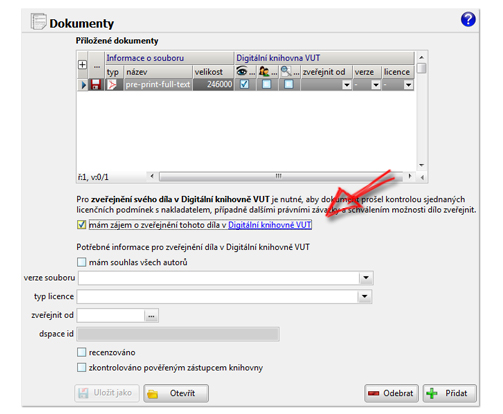Click the 'Uložit jako' button
The width and height of the screenshot is (503, 414).
(107, 393)
